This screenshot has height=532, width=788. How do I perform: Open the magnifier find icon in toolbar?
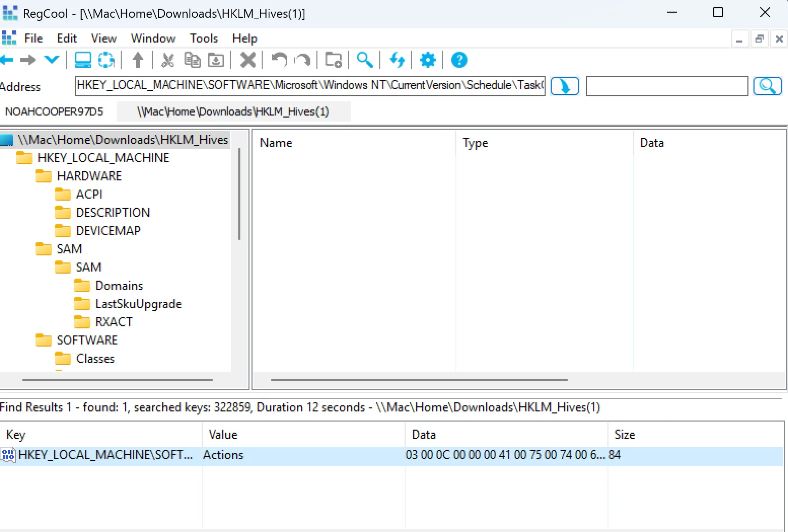click(x=365, y=60)
